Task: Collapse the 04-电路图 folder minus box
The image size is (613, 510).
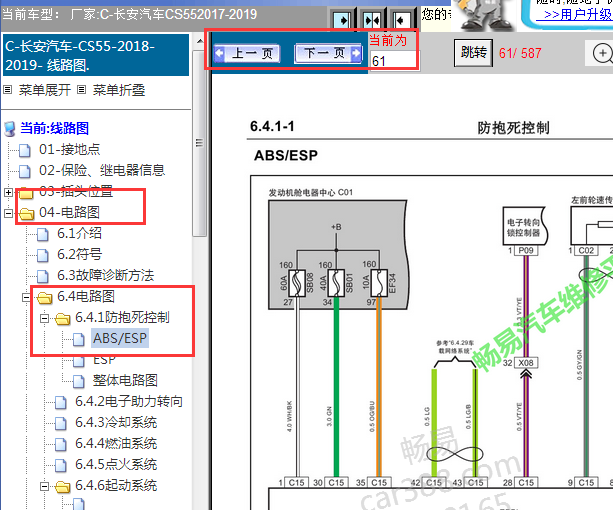Action: pyautogui.click(x=8, y=213)
